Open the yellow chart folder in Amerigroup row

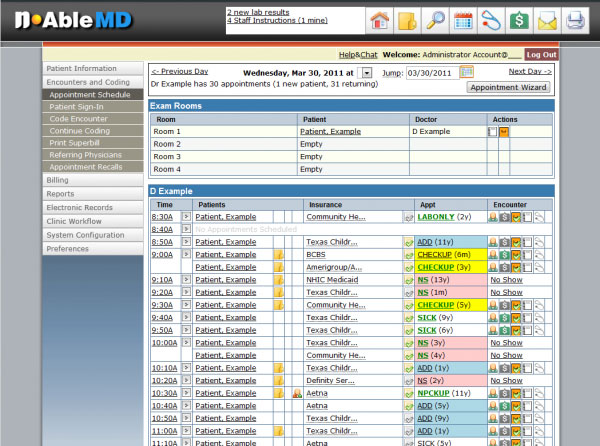pos(279,267)
